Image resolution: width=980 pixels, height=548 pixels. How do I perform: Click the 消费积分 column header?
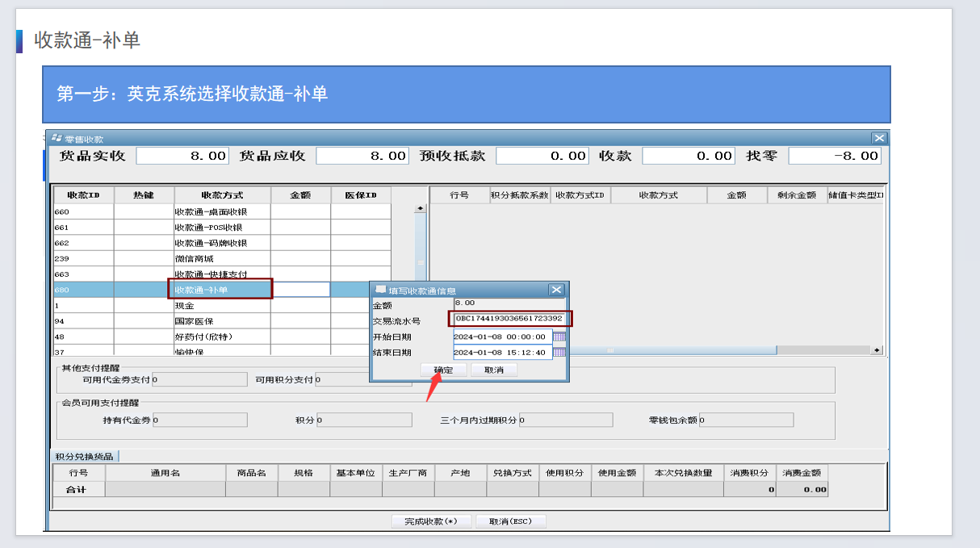[x=750, y=473]
